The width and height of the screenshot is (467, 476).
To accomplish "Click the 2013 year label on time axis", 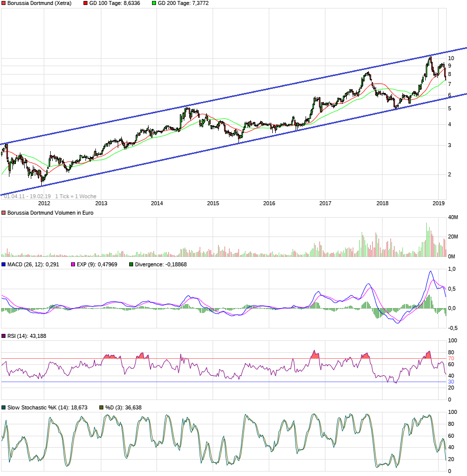I will [101, 203].
